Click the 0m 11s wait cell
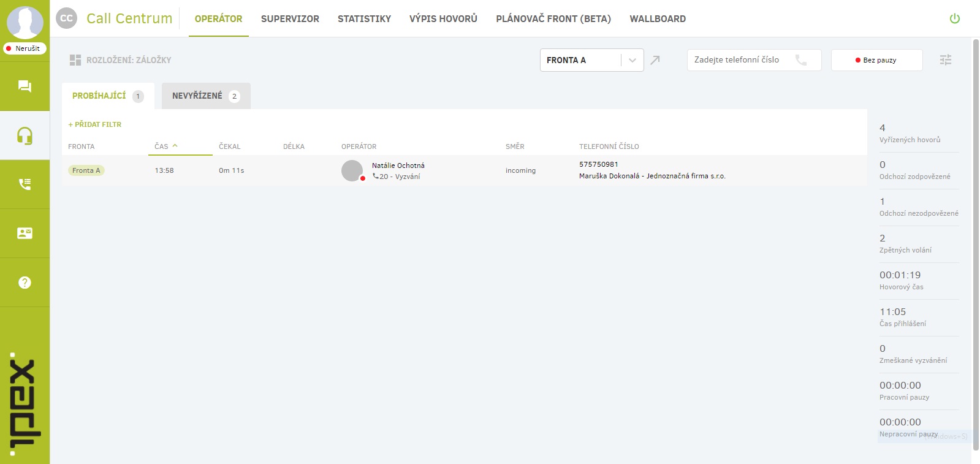Screen dimensions: 980x464 pyautogui.click(x=232, y=170)
